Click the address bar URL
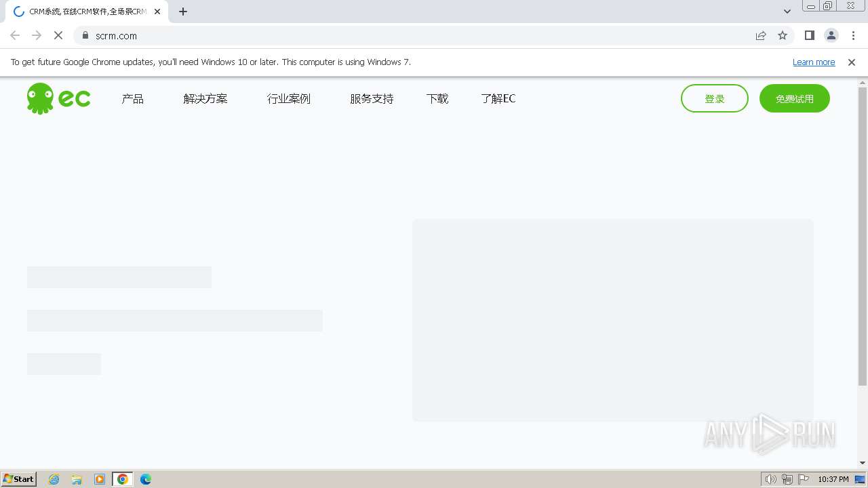This screenshot has width=868, height=488. (116, 36)
